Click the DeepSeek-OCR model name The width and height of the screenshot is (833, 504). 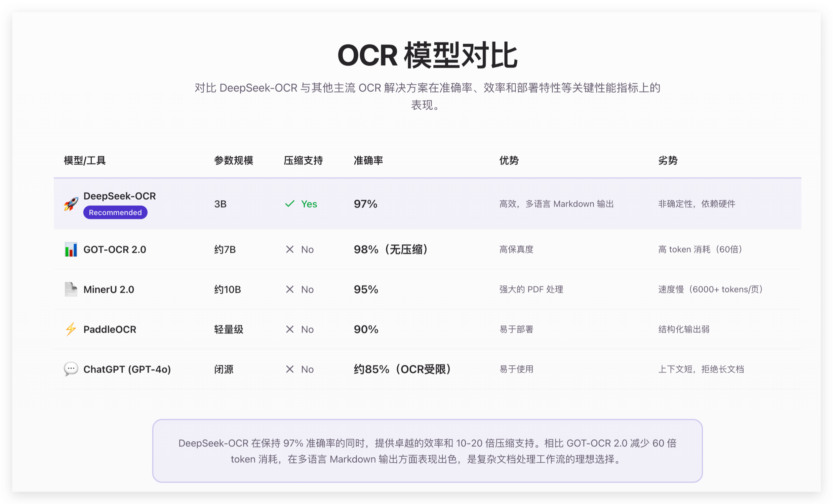pos(120,196)
